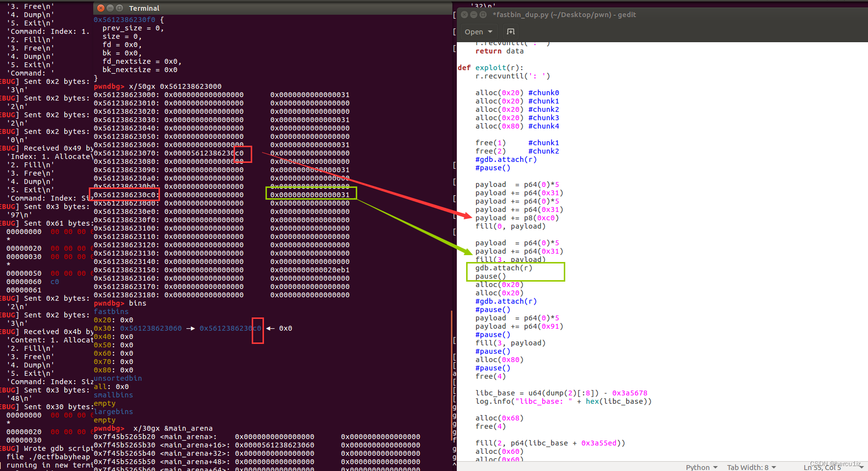Minimize the Terminal window
This screenshot has height=471, width=868.
(110, 8)
